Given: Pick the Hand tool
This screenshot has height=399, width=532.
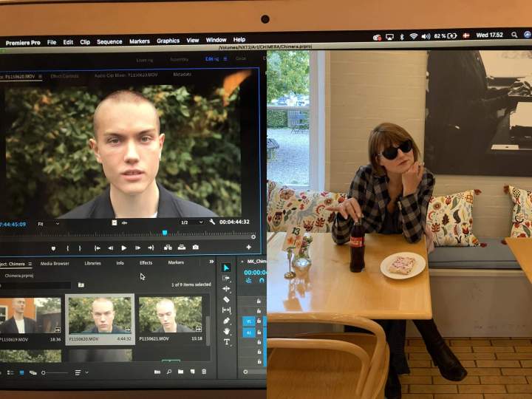Looking at the screenshot, I should pos(226,331).
